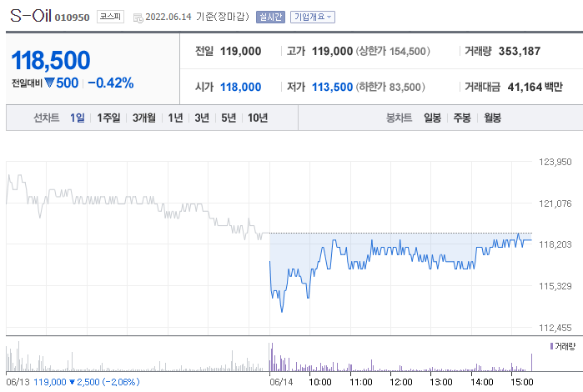Open the 기업개요 dropdown
The height and width of the screenshot is (392, 583).
312,18
